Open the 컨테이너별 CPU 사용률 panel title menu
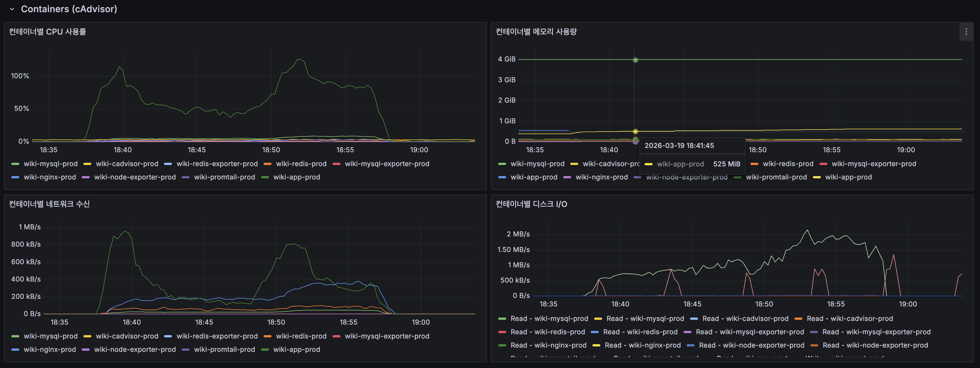The image size is (980, 368). click(x=48, y=31)
